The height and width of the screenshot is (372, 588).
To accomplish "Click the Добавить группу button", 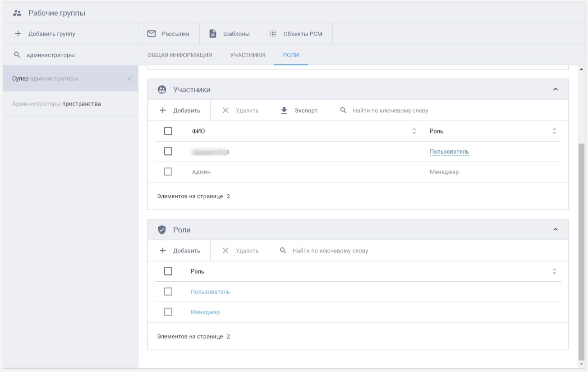I will [x=70, y=34].
